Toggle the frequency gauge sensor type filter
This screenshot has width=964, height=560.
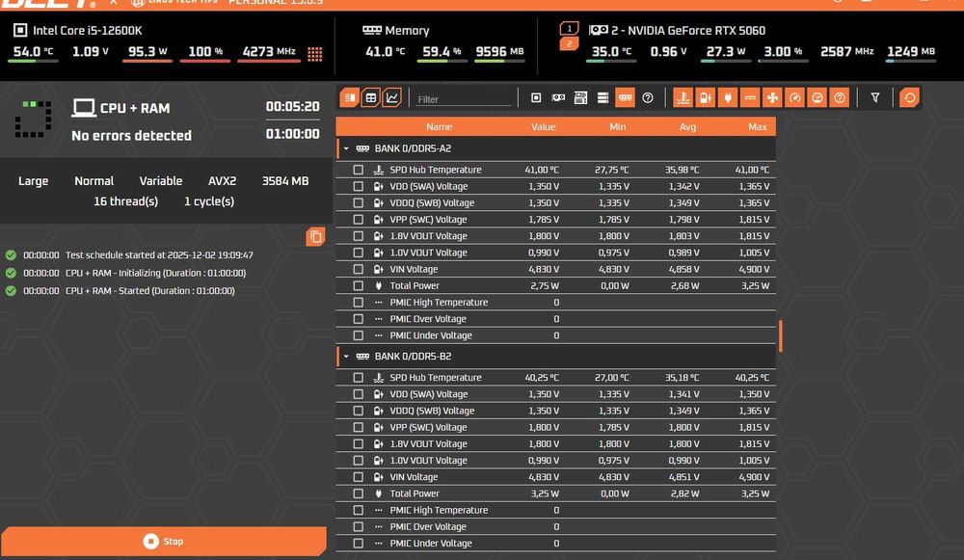coord(794,97)
